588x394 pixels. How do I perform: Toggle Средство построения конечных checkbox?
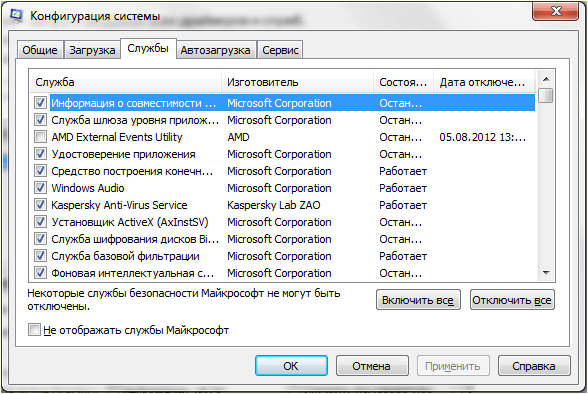coord(40,171)
